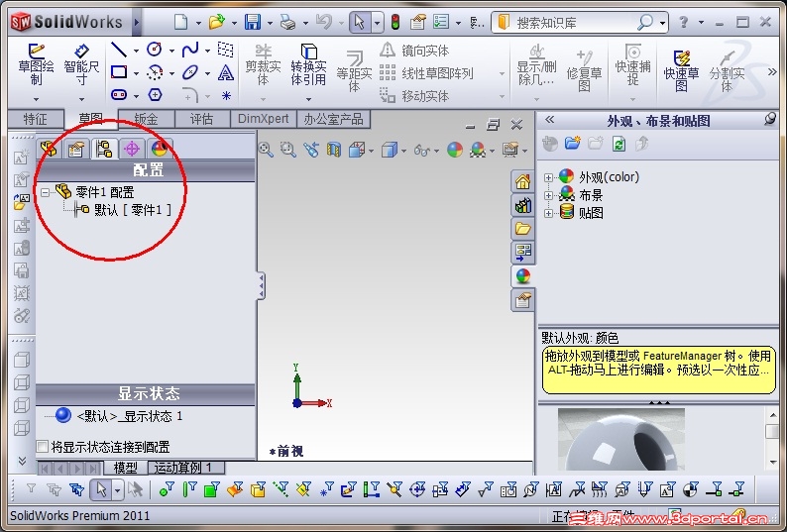Viewport: 787px width, 532px height.
Task: Click the Rebuild traffic light icon
Action: [x=395, y=22]
